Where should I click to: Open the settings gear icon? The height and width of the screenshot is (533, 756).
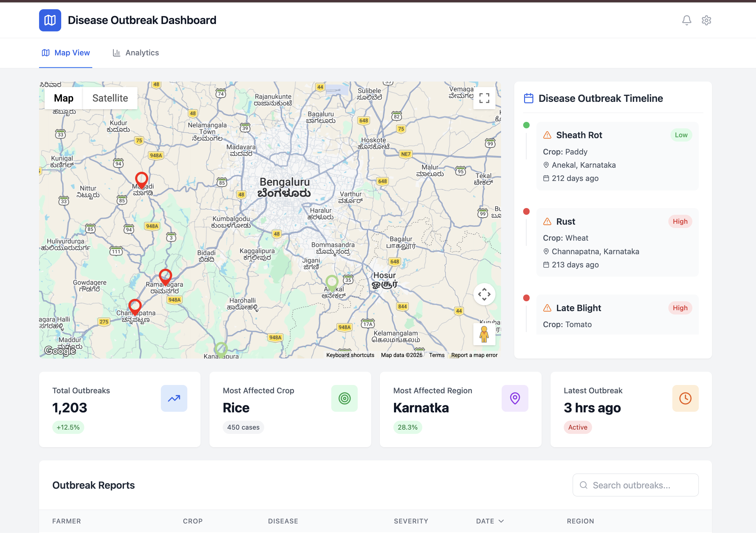point(706,20)
